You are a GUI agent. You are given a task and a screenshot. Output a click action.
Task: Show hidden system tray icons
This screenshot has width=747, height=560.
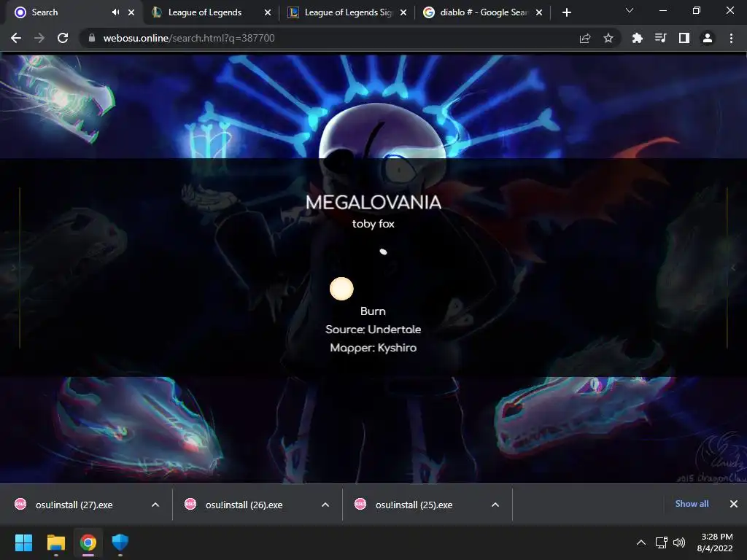(641, 542)
